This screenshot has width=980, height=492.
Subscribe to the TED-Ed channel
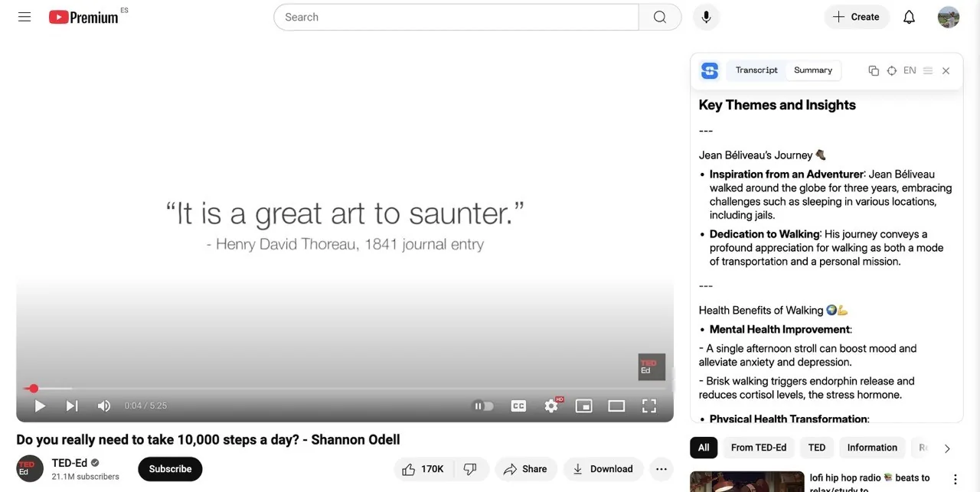pos(170,469)
